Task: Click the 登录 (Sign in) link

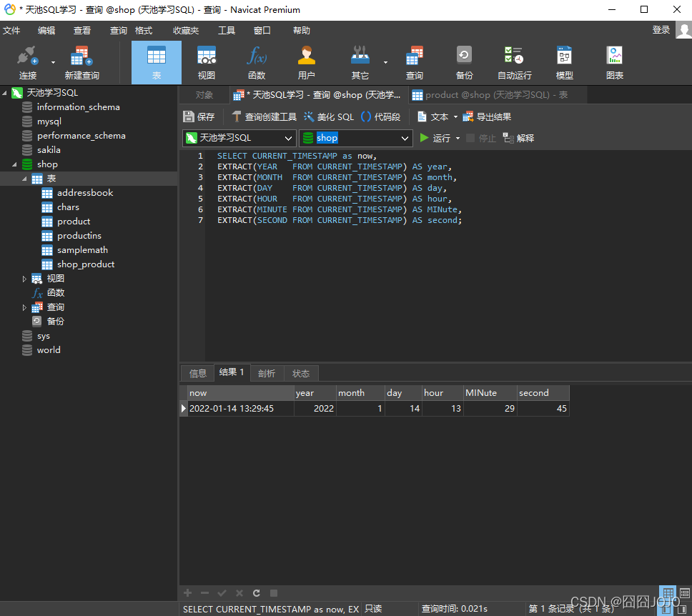Action: (x=661, y=30)
